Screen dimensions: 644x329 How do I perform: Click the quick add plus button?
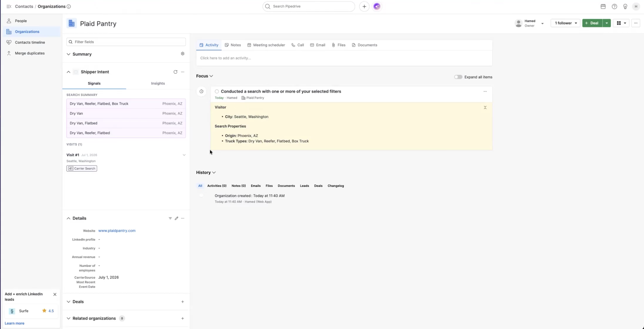(364, 6)
